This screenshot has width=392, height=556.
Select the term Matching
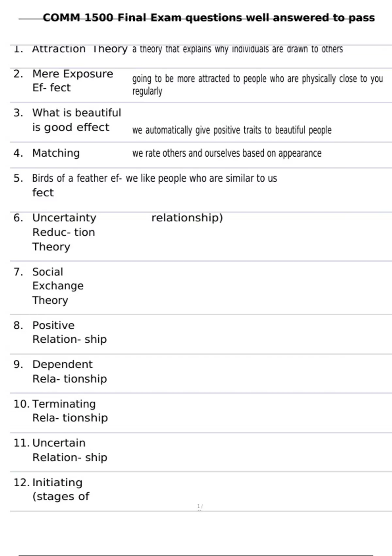(56, 153)
